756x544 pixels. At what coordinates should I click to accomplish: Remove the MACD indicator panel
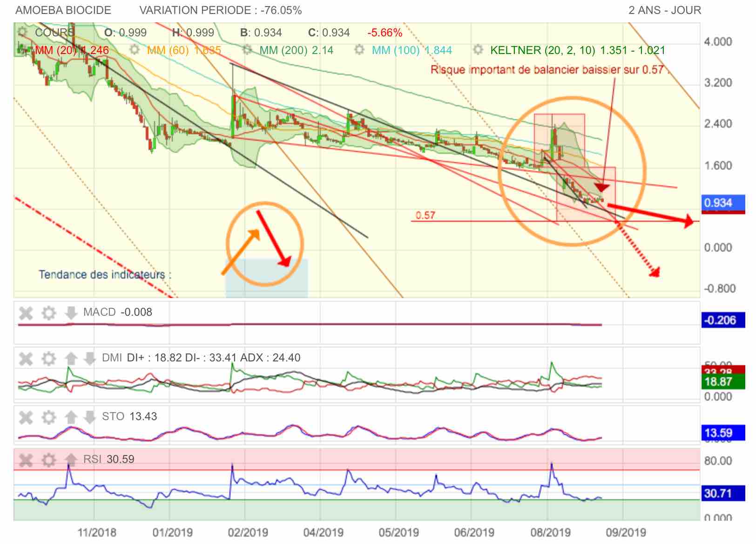tap(26, 313)
